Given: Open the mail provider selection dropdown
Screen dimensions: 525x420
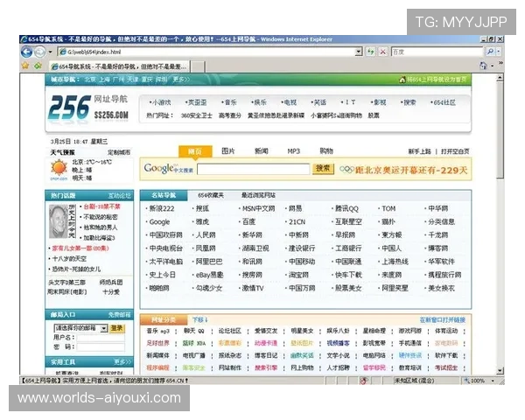Looking at the screenshot, I should pyautogui.click(x=104, y=328).
